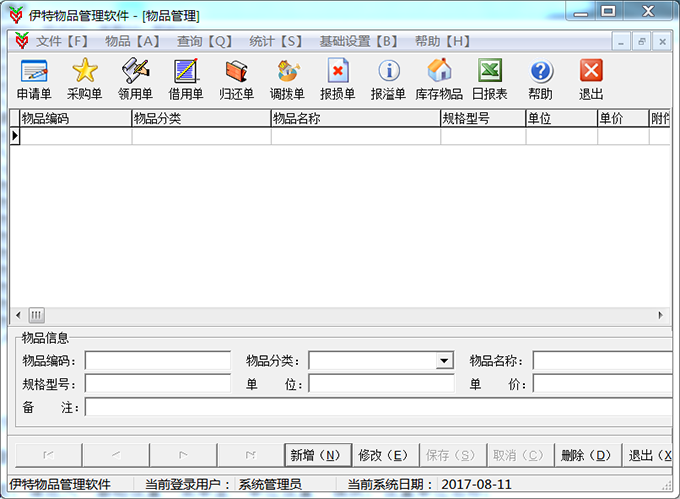Image resolution: width=680 pixels, height=499 pixels.
Task: Click the horizontal scrollbar thumb
Action: coord(36,315)
